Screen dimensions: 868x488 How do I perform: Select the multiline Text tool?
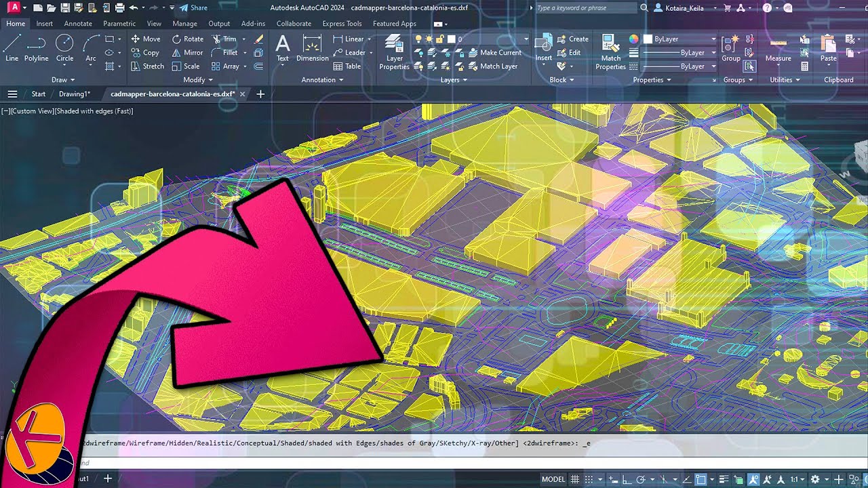pyautogui.click(x=283, y=49)
